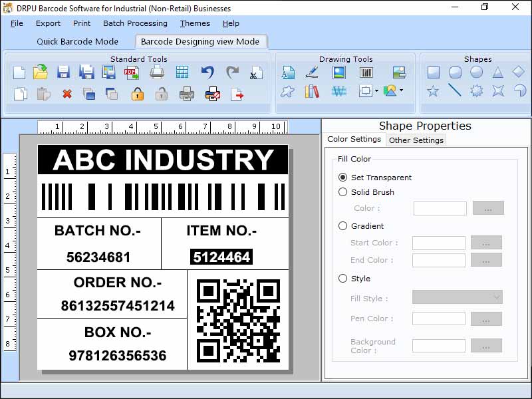Create a new blank label document
Viewport: 532px width, 399px height.
(x=19, y=72)
